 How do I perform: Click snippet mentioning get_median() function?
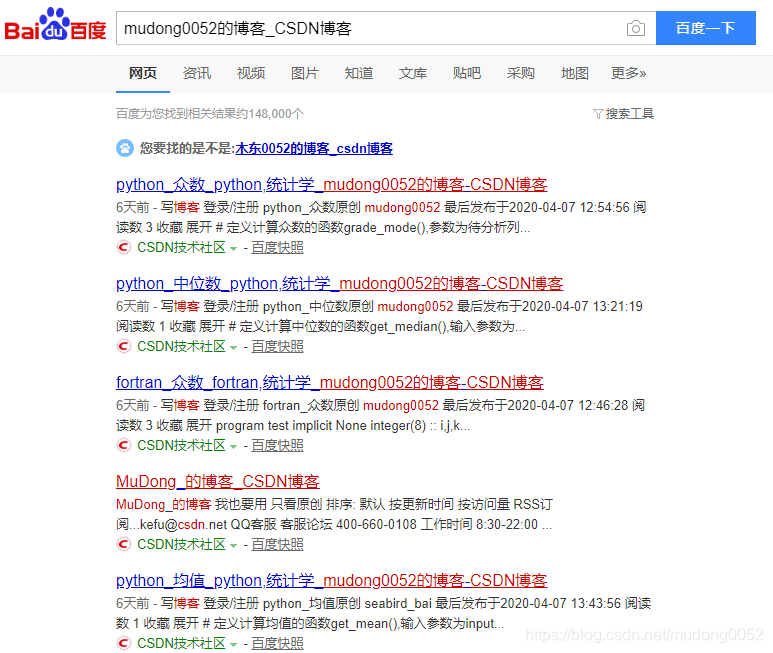[380, 316]
